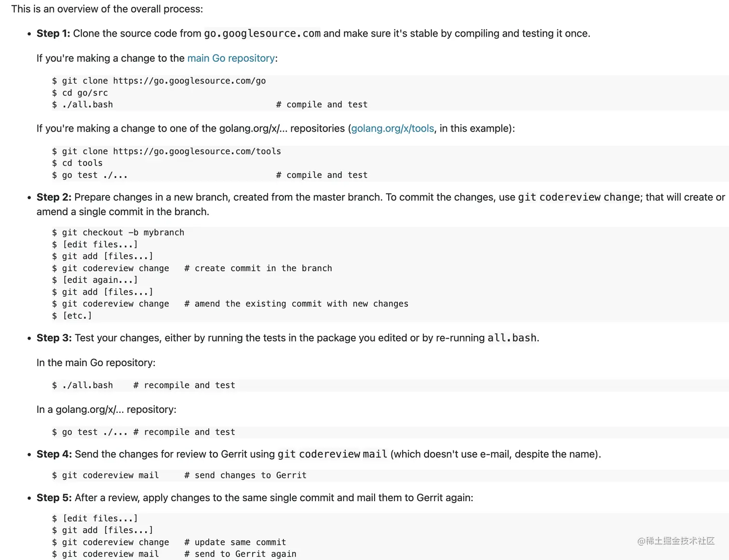
Task: Open the golang.org/x/tools link
Action: pos(392,129)
